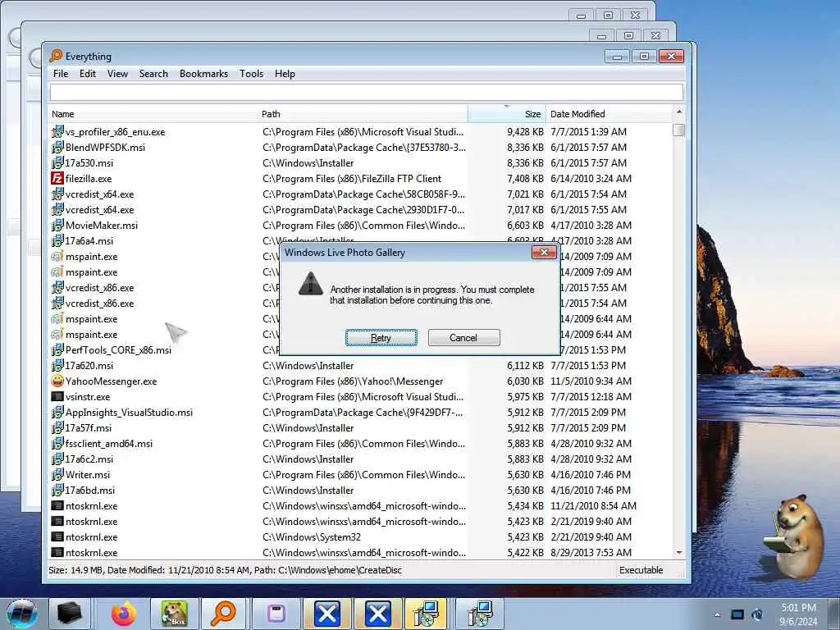
Task: Click the 11/5/2010 9:34 AM date cell
Action: pos(591,381)
